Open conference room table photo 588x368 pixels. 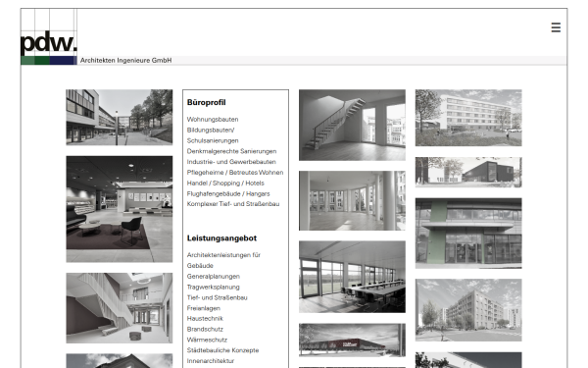(352, 277)
